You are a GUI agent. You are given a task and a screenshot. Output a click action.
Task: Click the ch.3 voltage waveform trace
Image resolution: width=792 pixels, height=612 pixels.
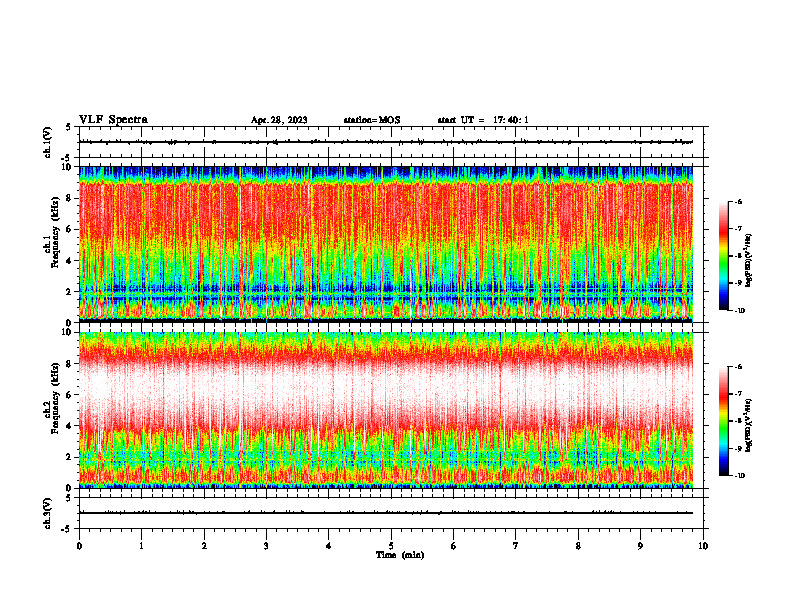(x=386, y=513)
